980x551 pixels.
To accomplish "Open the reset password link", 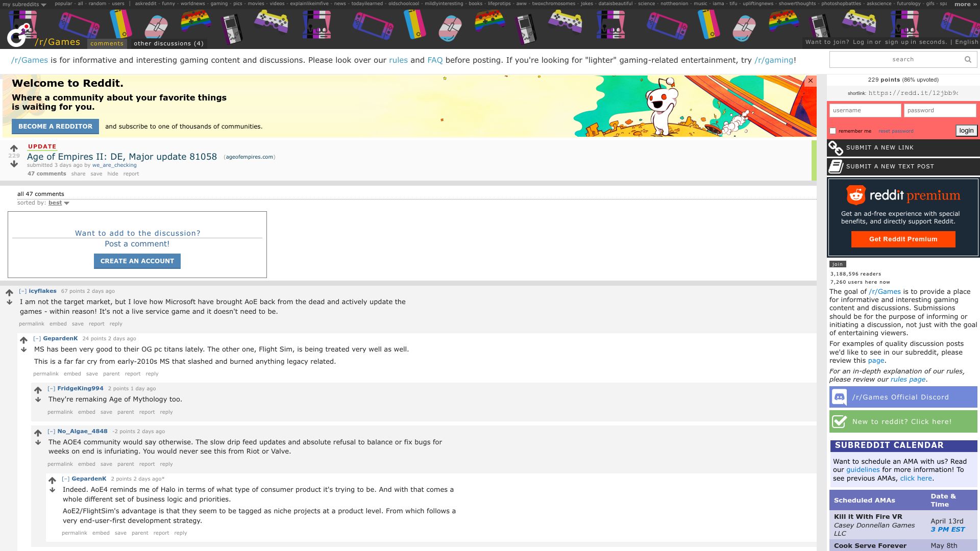I will [x=896, y=131].
